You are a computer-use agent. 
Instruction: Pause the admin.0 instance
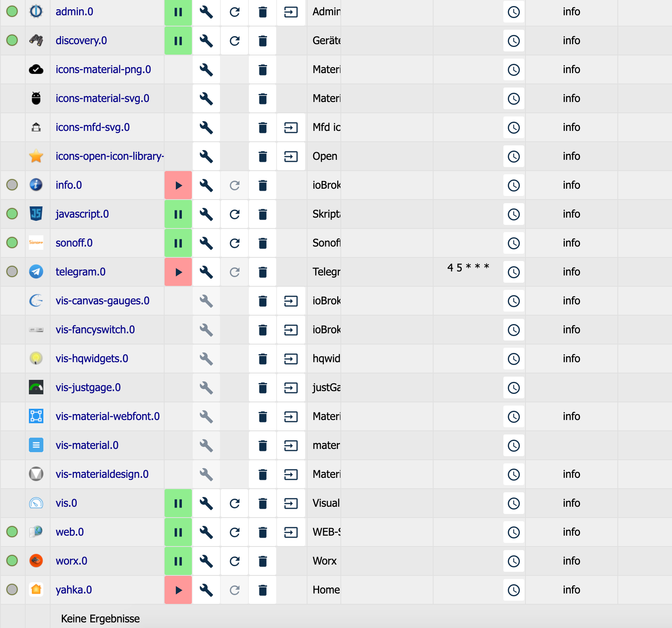click(178, 12)
